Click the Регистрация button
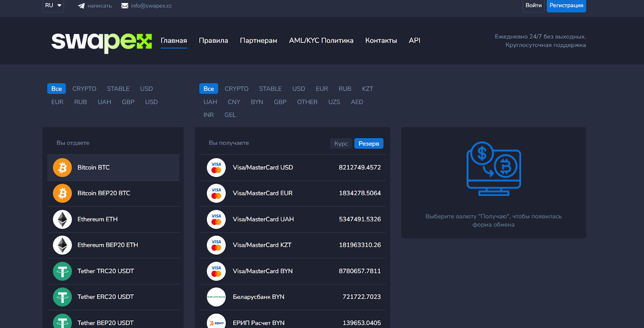This screenshot has height=328, width=644. 566,6
